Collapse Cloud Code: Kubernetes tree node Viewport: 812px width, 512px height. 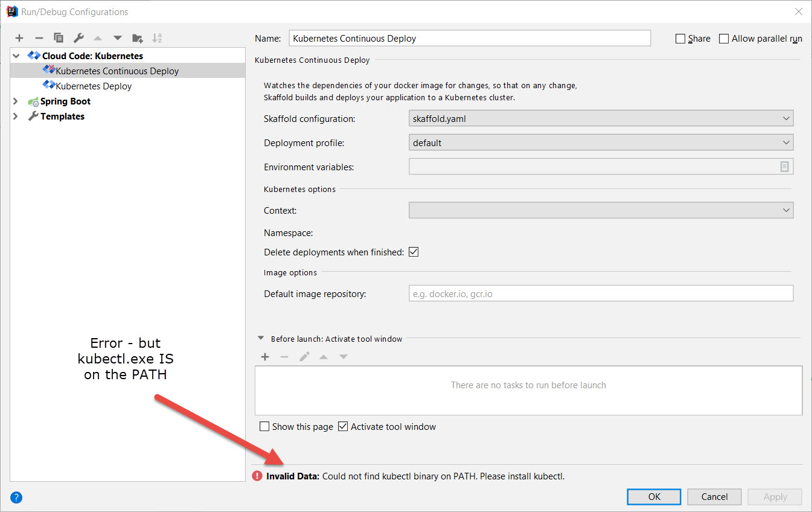[x=16, y=56]
